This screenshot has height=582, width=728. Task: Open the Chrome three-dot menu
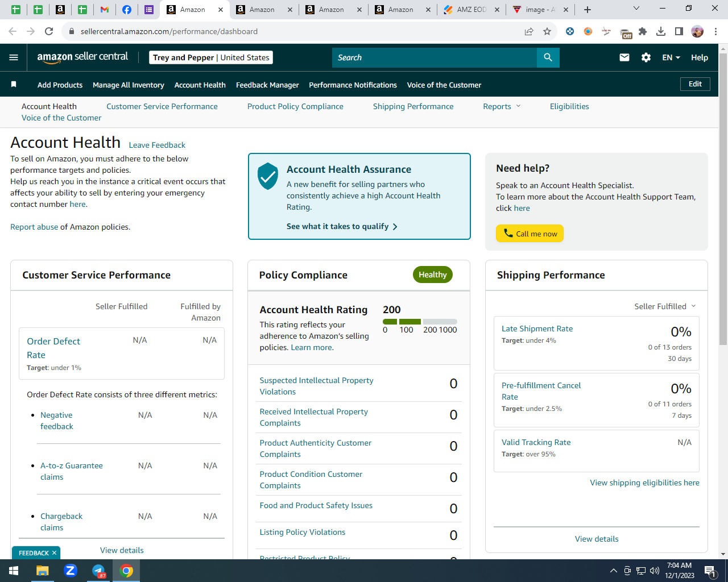[715, 31]
